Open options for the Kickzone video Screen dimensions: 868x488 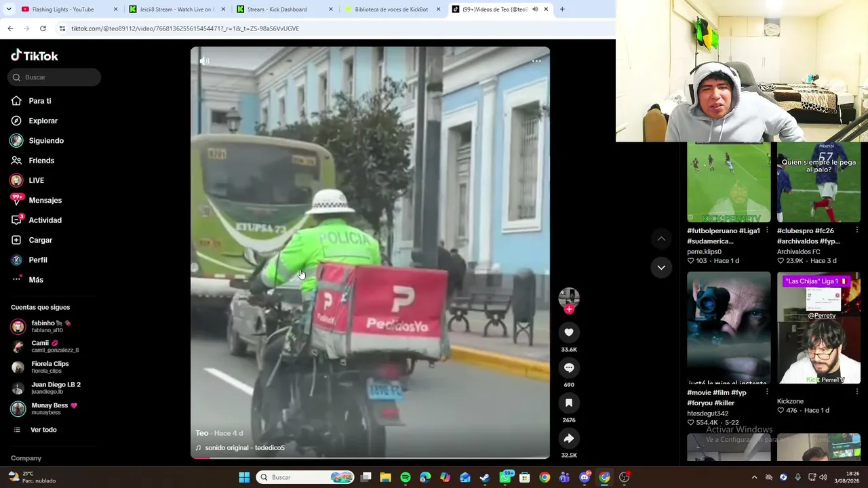click(x=856, y=392)
